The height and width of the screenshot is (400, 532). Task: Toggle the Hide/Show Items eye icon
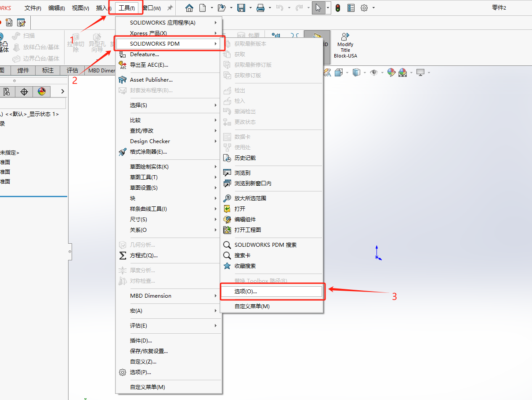coord(373,72)
